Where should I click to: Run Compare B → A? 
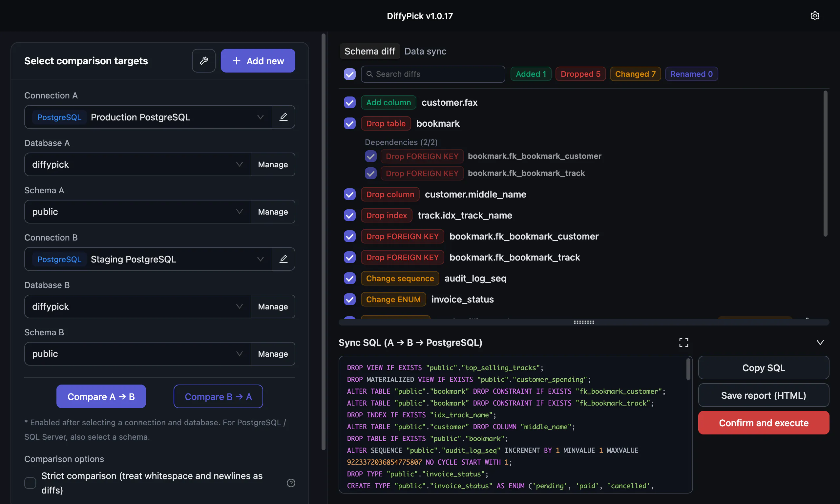[218, 397]
